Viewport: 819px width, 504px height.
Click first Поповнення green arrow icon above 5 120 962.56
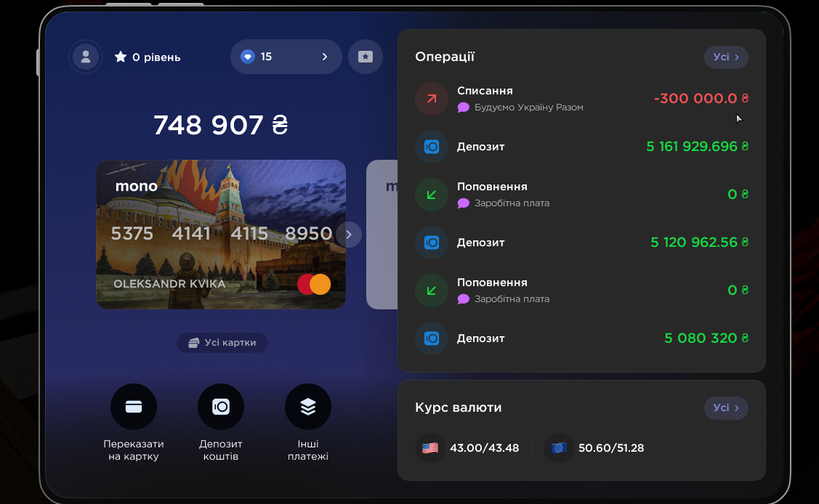tap(432, 195)
